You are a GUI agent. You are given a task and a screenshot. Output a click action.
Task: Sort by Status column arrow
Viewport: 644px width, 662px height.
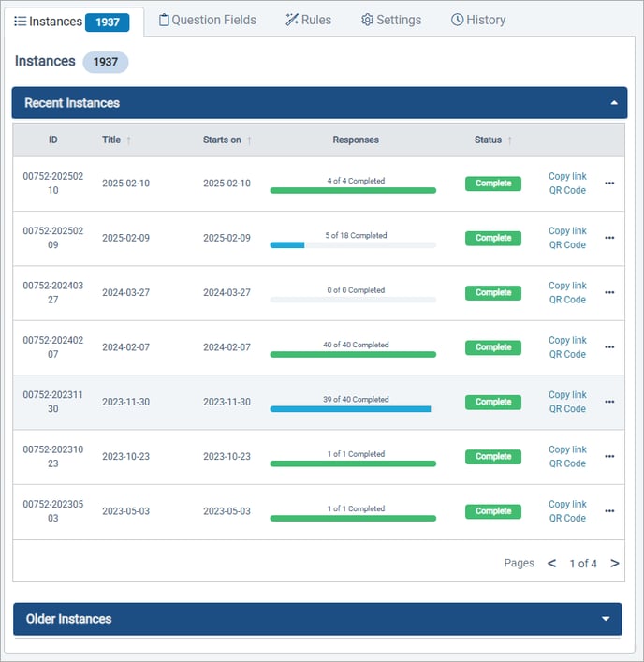click(x=510, y=140)
